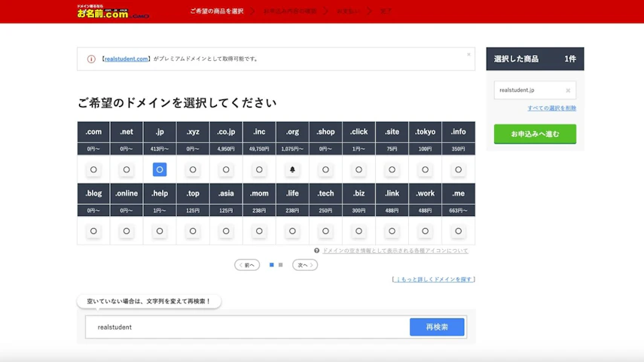Select the .mom domain option
644x362 pixels.
(x=259, y=231)
